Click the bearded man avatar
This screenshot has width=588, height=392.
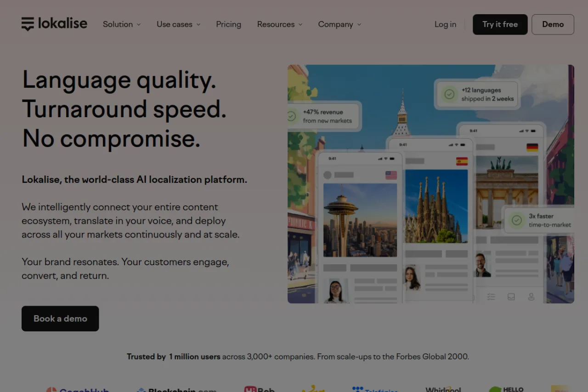pyautogui.click(x=482, y=265)
